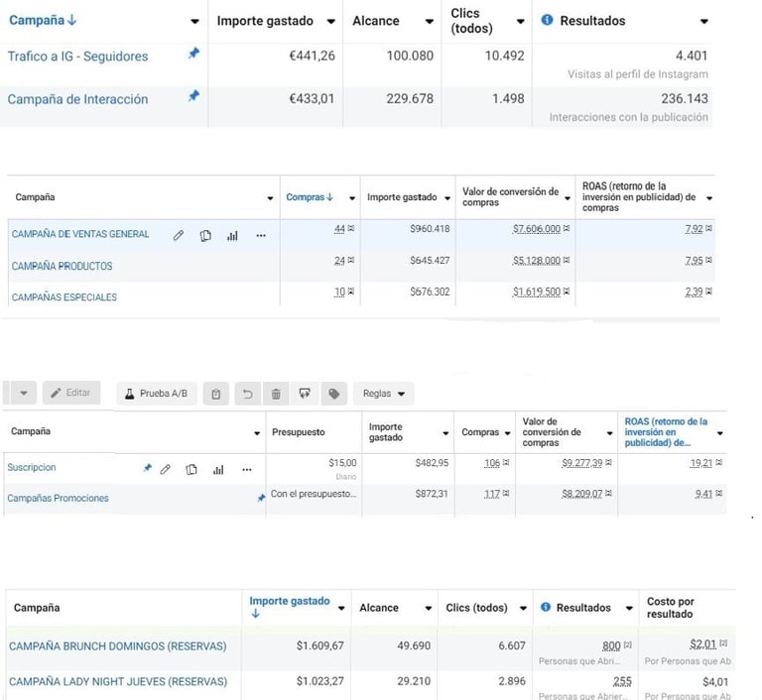Viewport: 762px width, 700px height.
Task: Click 117 compras in Promociones row
Action: [492, 494]
